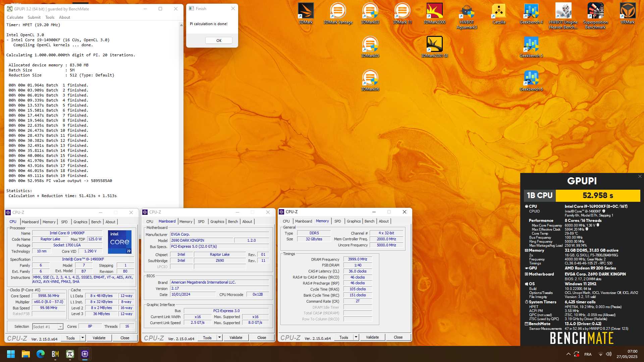
Task: Click Tools button in the Memory CPU-Z window
Action: pos(343,337)
